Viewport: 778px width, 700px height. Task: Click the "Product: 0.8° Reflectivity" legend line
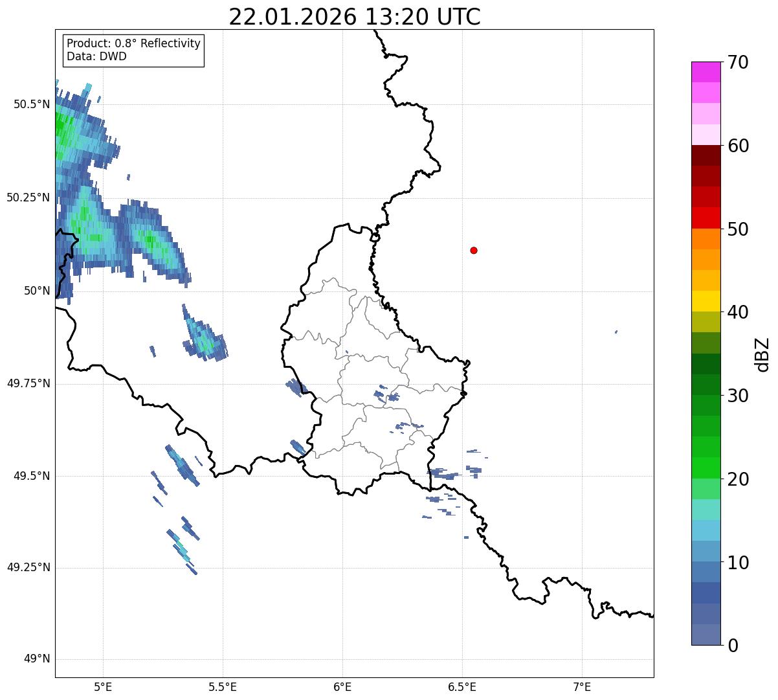(x=134, y=43)
